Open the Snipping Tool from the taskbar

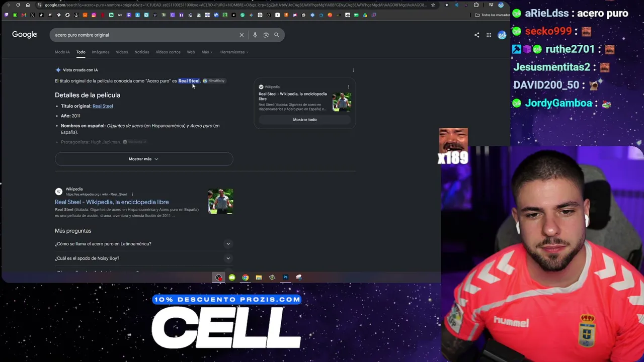[x=299, y=277]
